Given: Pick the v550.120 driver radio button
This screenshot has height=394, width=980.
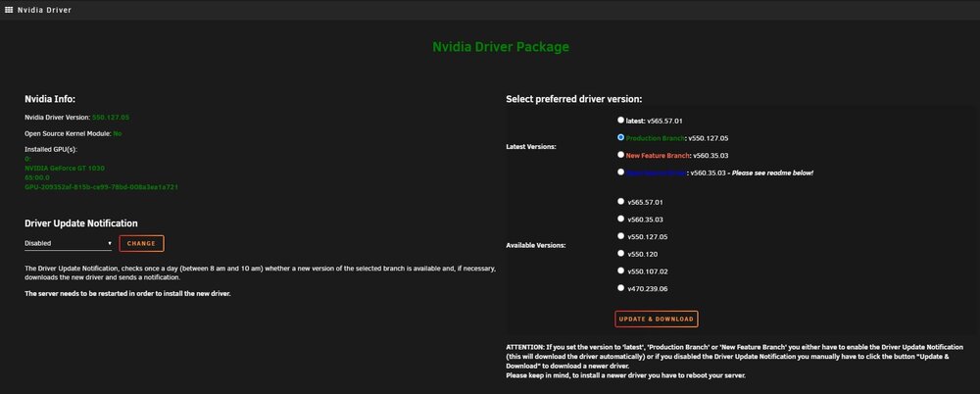Looking at the screenshot, I should coord(620,253).
